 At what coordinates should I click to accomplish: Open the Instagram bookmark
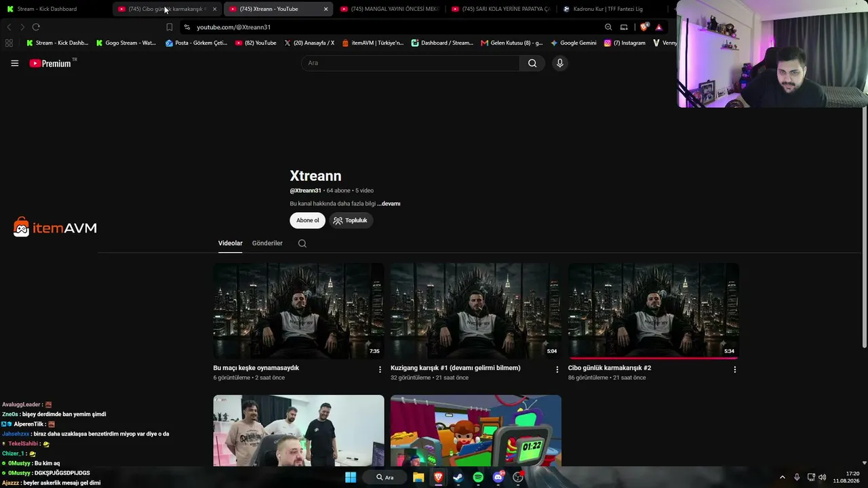(625, 43)
